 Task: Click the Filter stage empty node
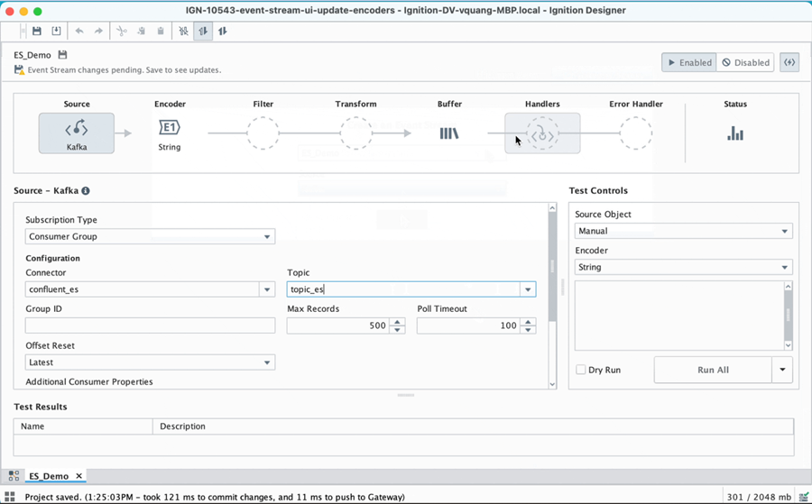[x=263, y=133]
